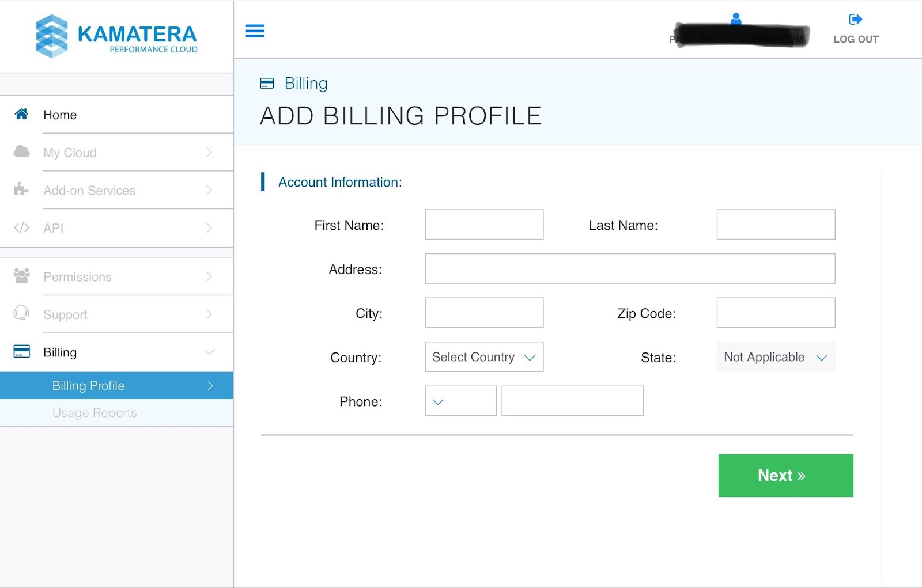Image resolution: width=922 pixels, height=588 pixels.
Task: Expand the My Cloud chevron
Action: click(209, 153)
